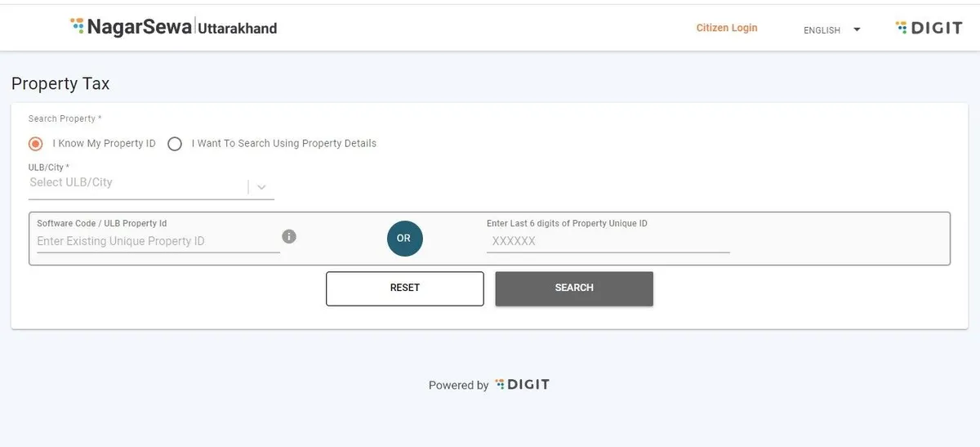Click the 'Powered by' footer text
This screenshot has width=980, height=447.
coord(458,385)
